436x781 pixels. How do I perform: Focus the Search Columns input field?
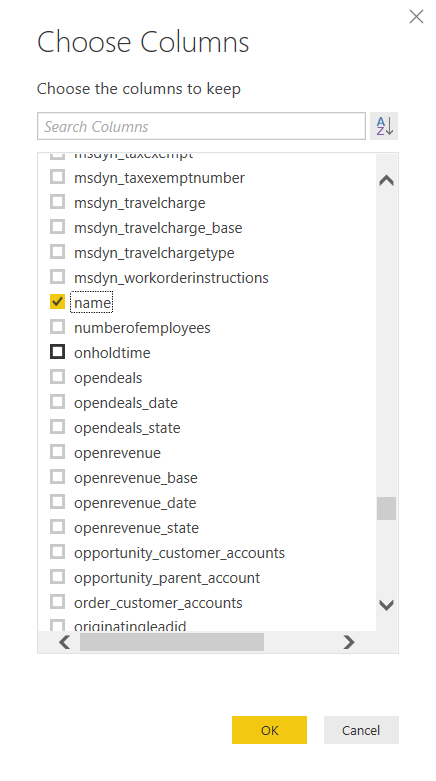click(201, 126)
